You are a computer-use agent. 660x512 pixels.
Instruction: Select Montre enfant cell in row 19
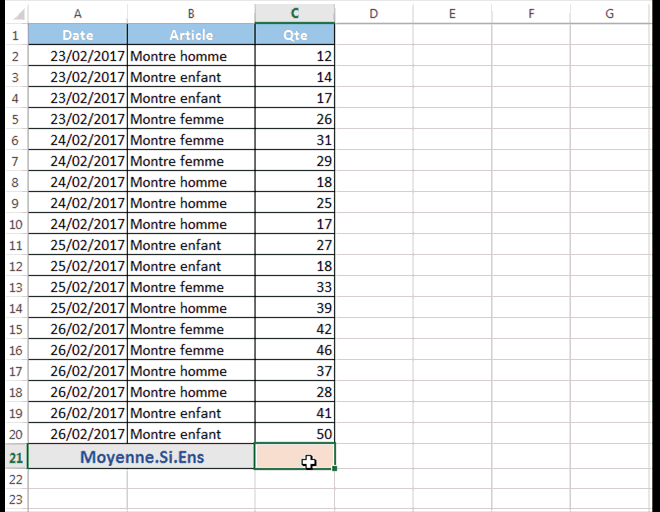point(191,413)
